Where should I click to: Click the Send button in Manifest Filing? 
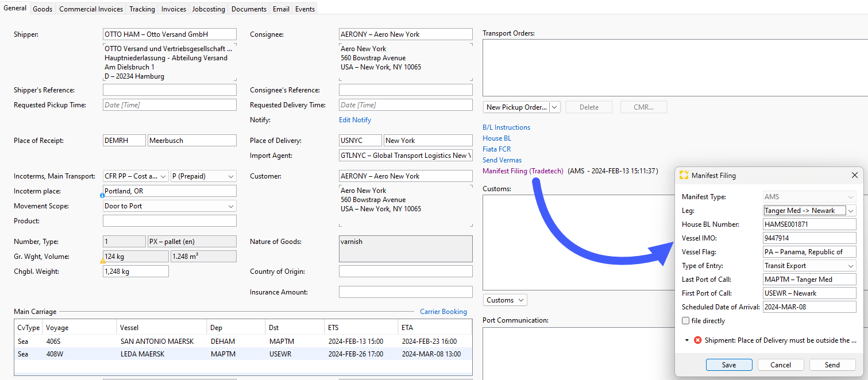click(x=832, y=365)
